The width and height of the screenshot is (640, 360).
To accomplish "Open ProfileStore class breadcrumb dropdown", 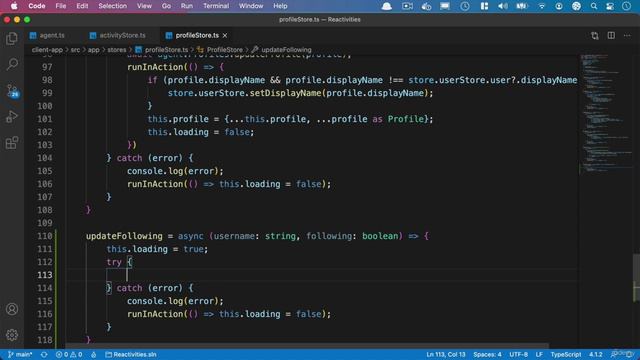I will 220,50.
